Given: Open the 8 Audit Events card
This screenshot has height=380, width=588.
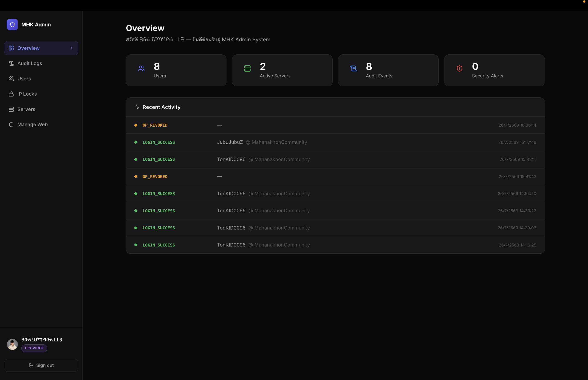Looking at the screenshot, I should tap(388, 70).
